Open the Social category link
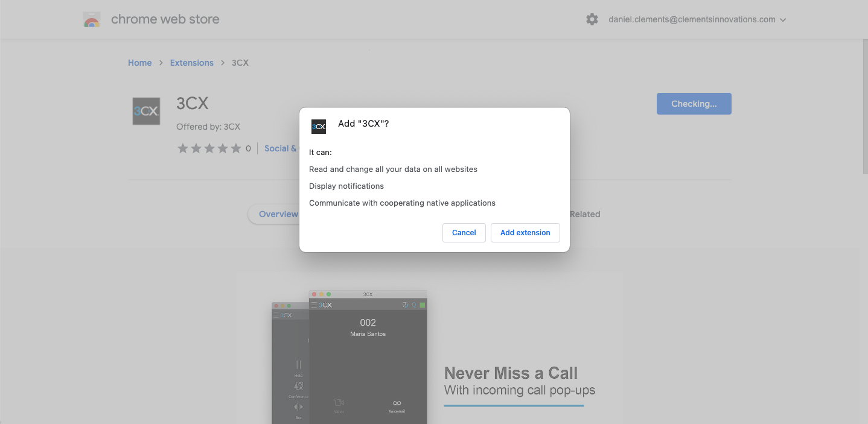 [x=281, y=148]
